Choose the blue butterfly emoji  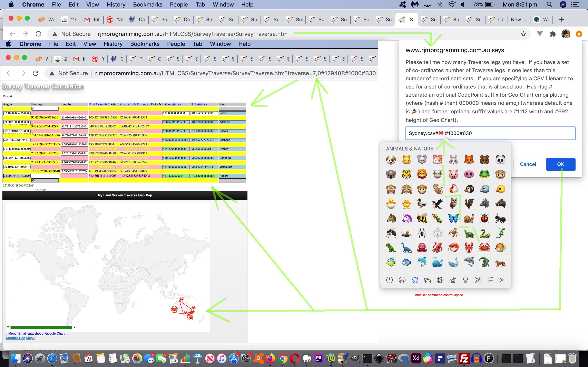click(453, 218)
